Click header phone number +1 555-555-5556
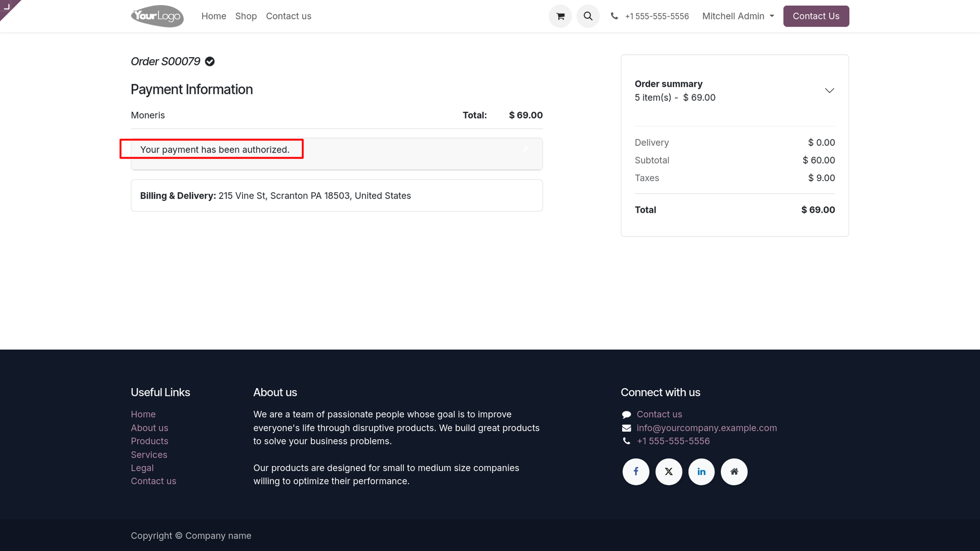The width and height of the screenshot is (980, 551). click(657, 16)
